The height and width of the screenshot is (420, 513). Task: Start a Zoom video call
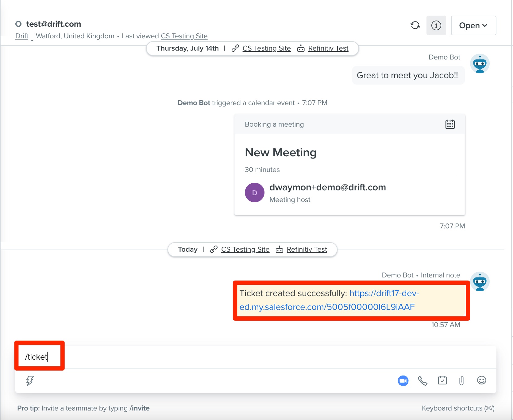point(403,381)
